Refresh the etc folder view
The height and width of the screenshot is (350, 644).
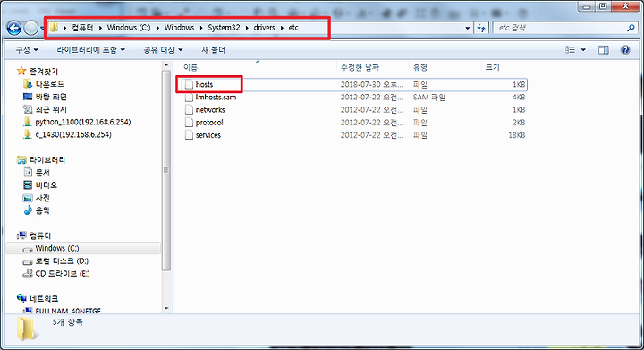click(481, 28)
